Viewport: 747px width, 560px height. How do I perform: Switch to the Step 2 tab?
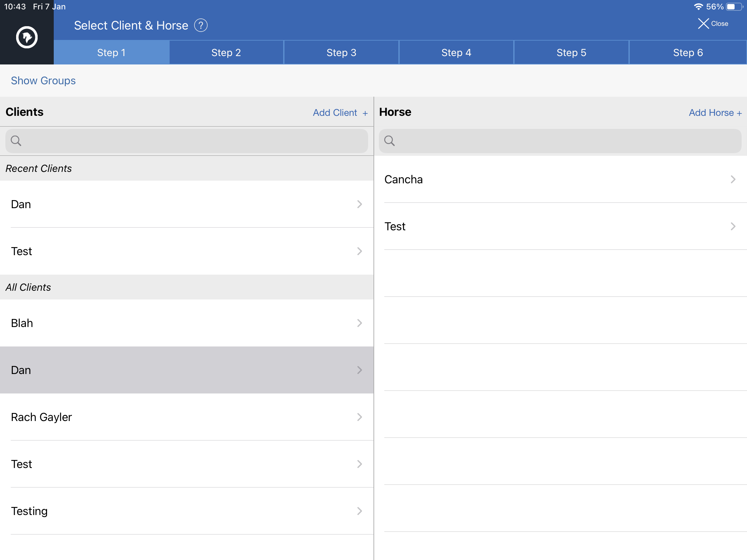coord(226,52)
